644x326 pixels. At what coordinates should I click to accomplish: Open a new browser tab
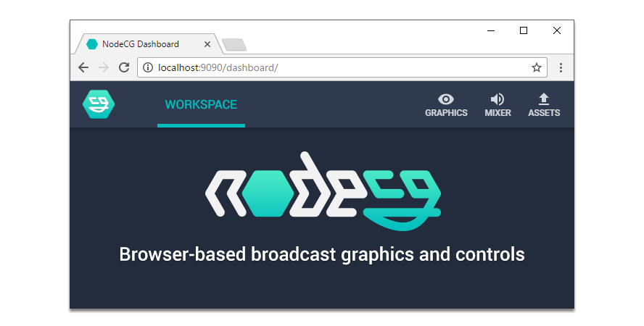tap(234, 44)
